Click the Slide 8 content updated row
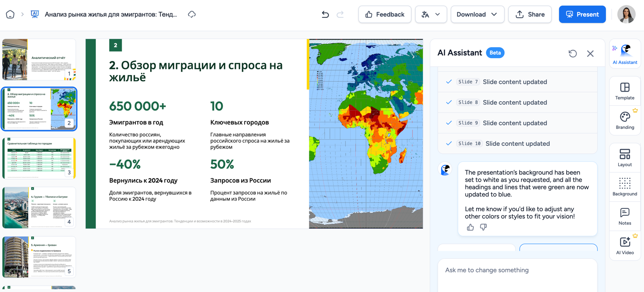 pos(517,102)
